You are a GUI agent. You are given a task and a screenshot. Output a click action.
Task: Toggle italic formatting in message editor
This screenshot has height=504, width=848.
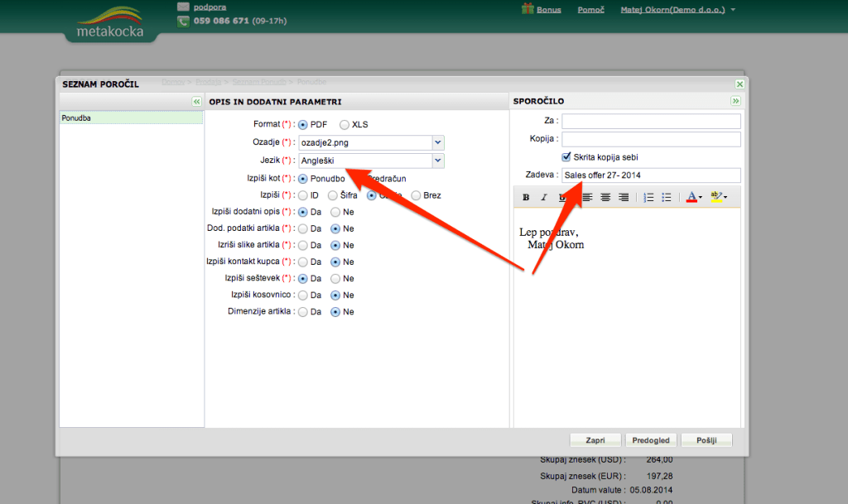coord(544,198)
